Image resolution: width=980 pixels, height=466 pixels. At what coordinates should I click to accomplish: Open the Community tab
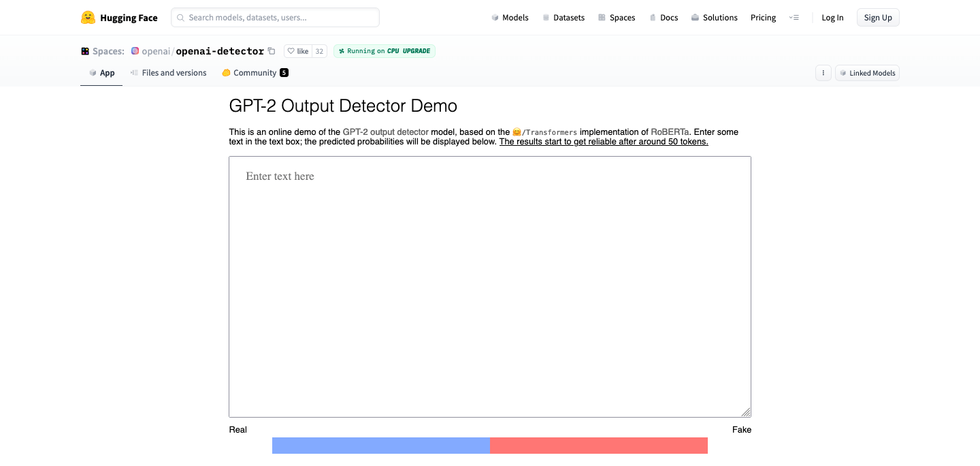(255, 73)
